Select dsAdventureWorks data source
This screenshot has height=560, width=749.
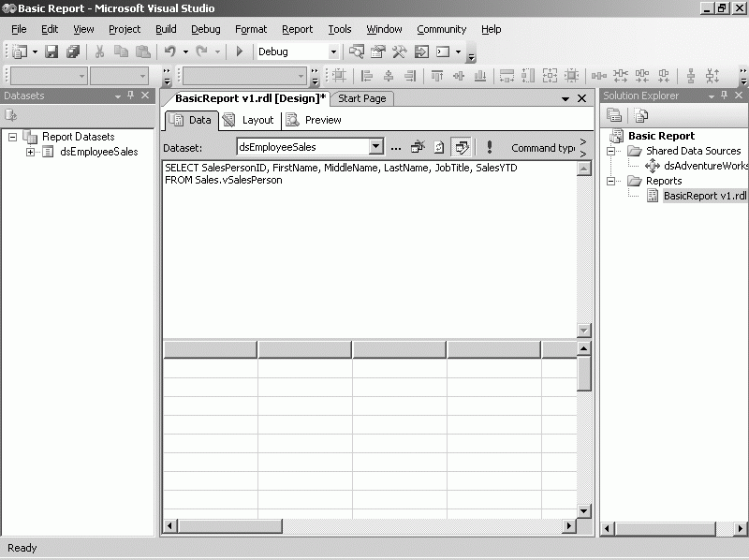(x=706, y=166)
